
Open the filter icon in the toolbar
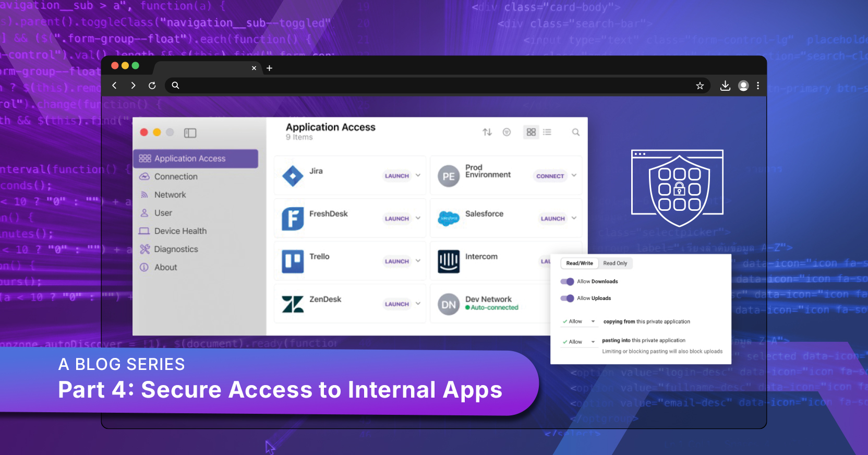[507, 132]
